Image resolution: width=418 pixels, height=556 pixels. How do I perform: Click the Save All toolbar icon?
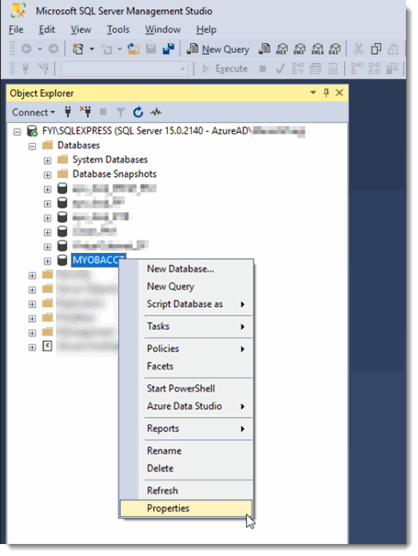tap(168, 49)
